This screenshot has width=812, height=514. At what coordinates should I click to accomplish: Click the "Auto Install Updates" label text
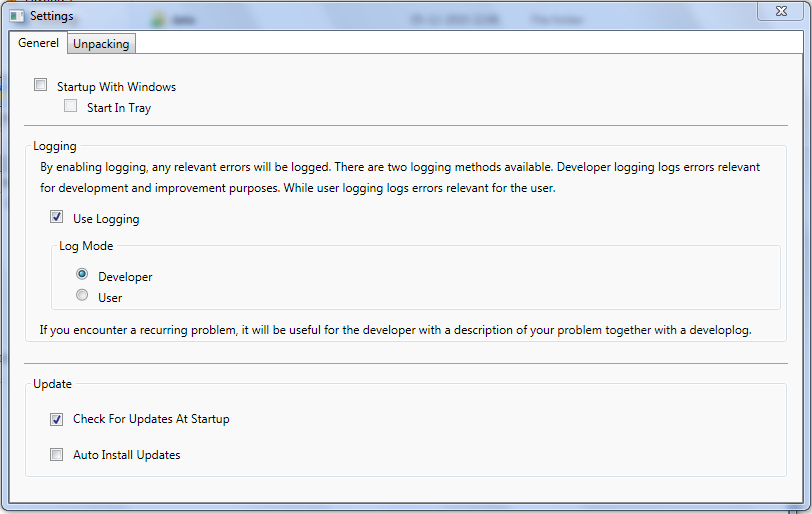(126, 455)
